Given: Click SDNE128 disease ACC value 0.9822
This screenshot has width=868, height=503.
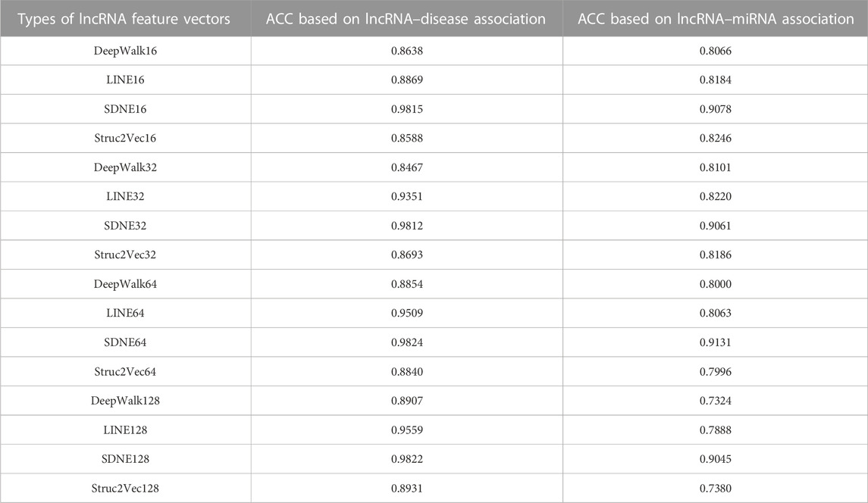Looking at the screenshot, I should click(x=407, y=459).
